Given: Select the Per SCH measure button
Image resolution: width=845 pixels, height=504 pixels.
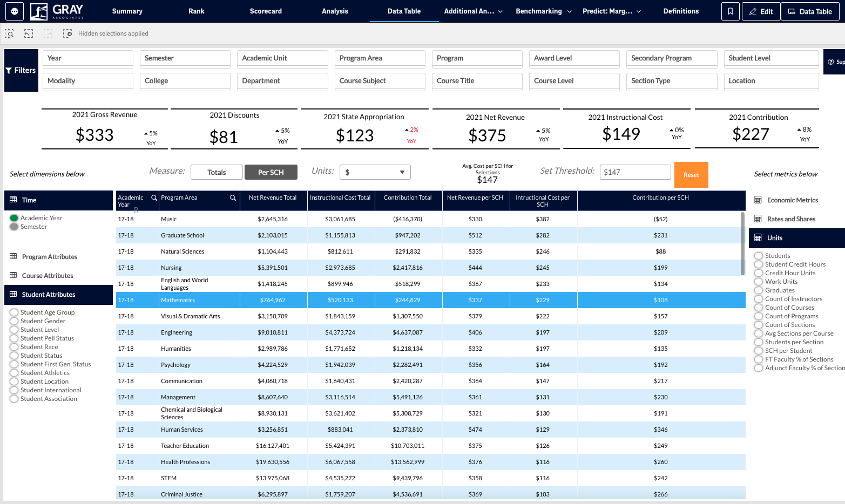Looking at the screenshot, I should (x=271, y=172).
